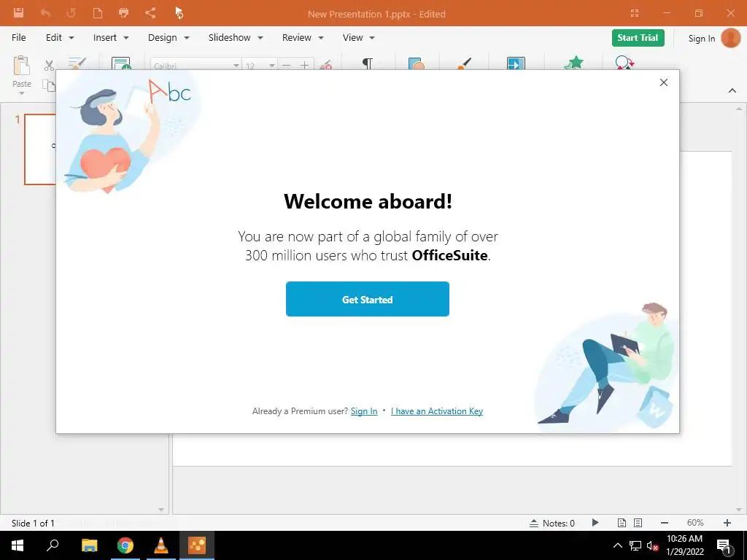Open the Design menu
Image resolution: width=747 pixels, height=560 pixels.
[169, 38]
